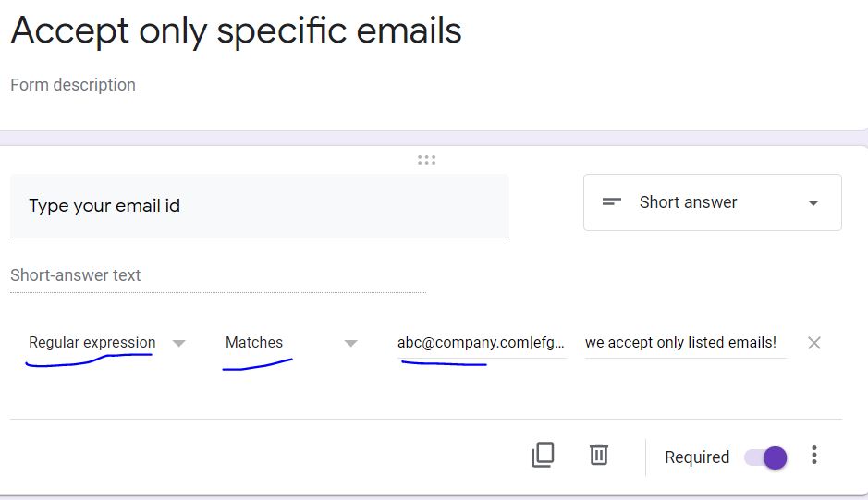
Task: Click the Matches condition label
Action: coord(254,342)
